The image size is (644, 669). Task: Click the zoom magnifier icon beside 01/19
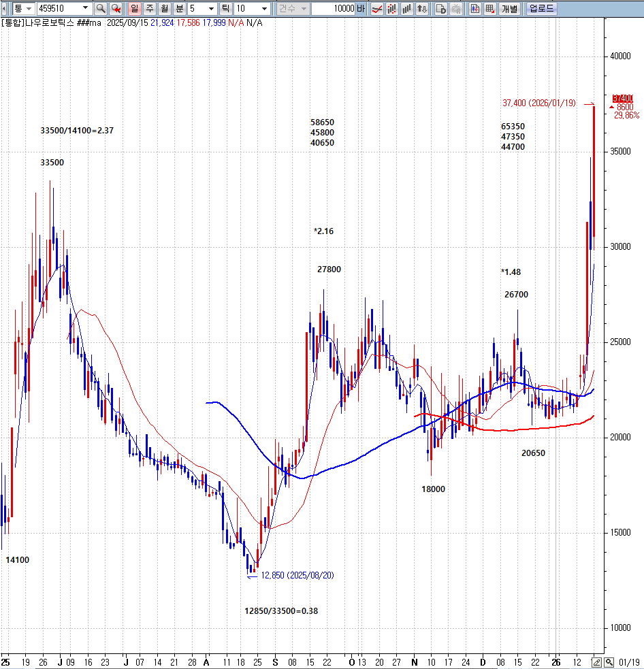click(609, 662)
